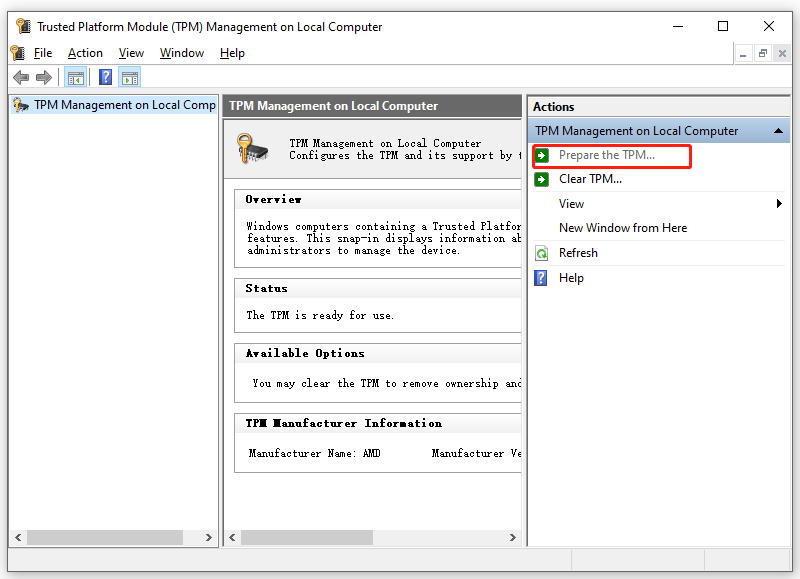Image resolution: width=800 pixels, height=579 pixels.
Task: Minimize the TPM Management window
Action: click(678, 27)
